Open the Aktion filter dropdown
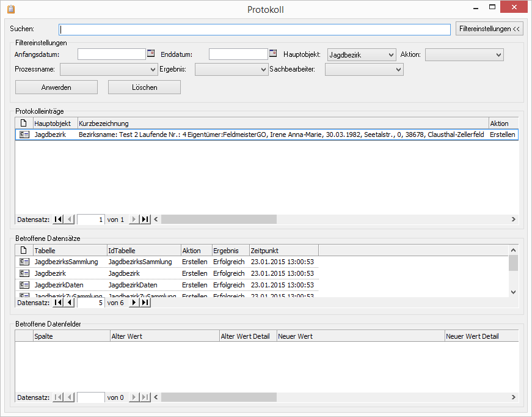 [498, 55]
